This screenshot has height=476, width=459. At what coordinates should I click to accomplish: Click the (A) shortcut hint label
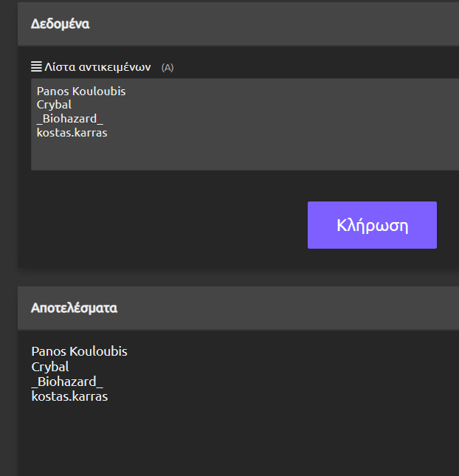168,67
